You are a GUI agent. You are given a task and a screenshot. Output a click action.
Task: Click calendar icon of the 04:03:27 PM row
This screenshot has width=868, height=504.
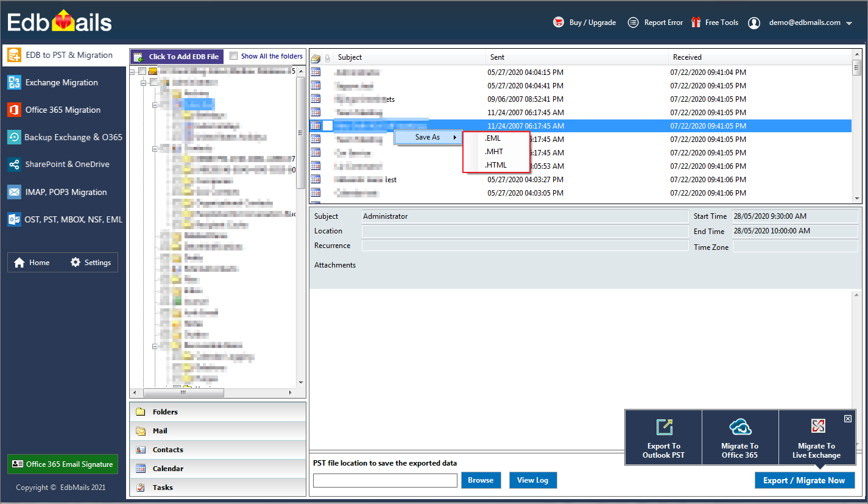316,180
